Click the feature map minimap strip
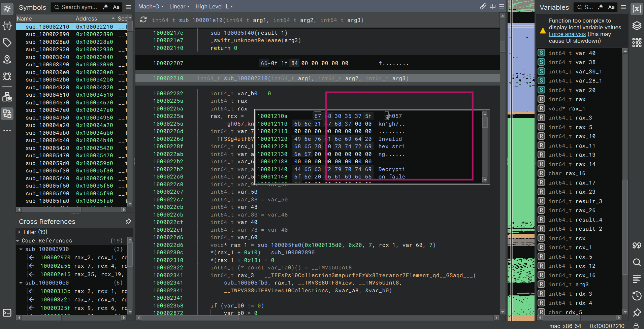 (x=521, y=161)
